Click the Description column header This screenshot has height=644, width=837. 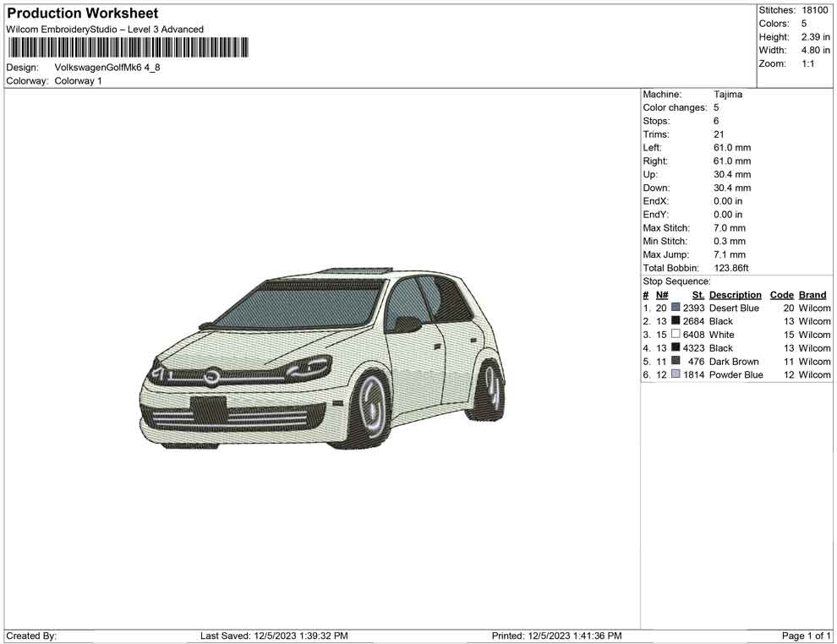(x=736, y=294)
